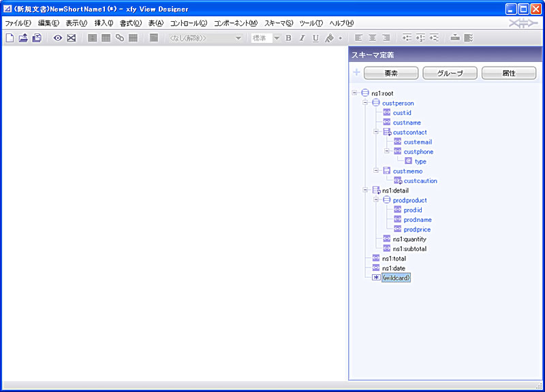The height and width of the screenshot is (392, 545).
Task: Click the fill color paint bucket
Action: (x=330, y=38)
